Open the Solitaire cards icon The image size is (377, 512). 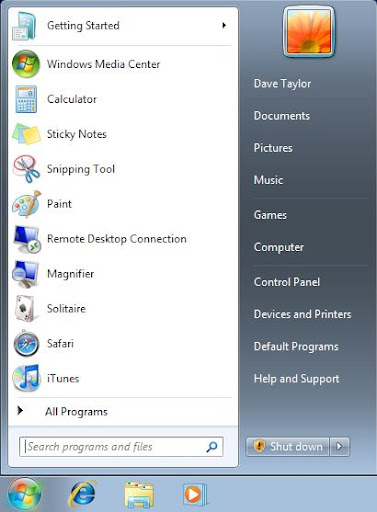click(x=25, y=309)
